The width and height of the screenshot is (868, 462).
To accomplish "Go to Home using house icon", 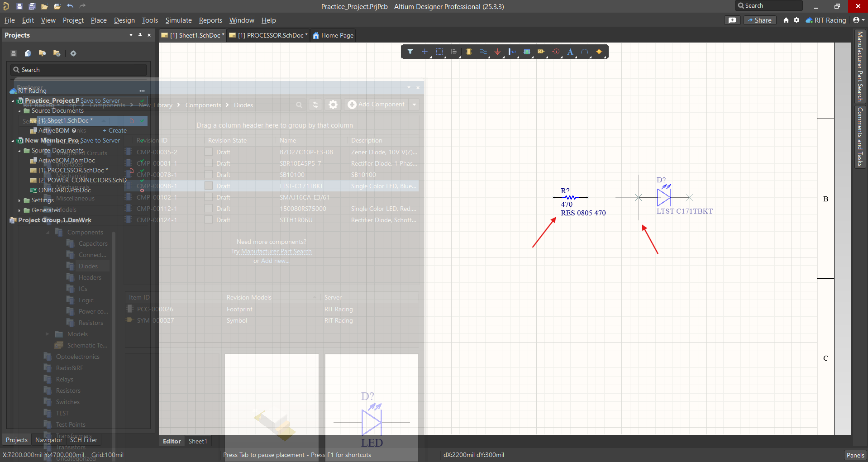I will (x=786, y=20).
